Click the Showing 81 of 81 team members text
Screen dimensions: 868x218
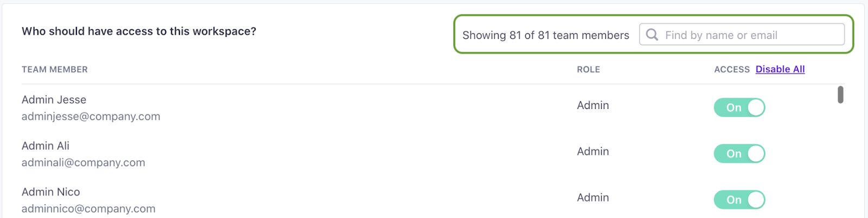coord(545,35)
